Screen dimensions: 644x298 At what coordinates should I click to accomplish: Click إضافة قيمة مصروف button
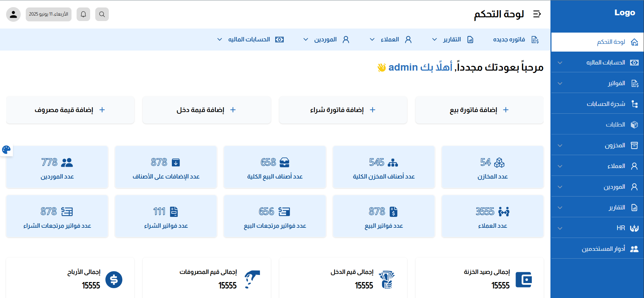click(70, 110)
